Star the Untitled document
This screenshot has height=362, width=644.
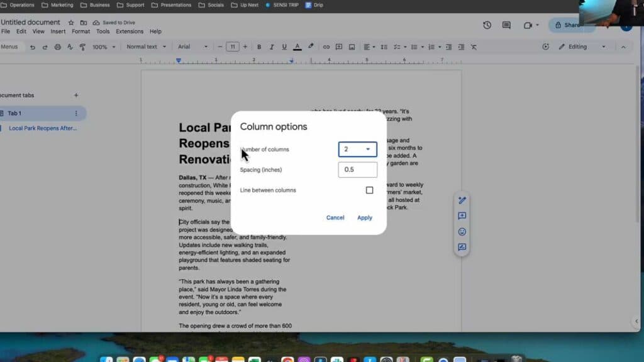click(71, 23)
